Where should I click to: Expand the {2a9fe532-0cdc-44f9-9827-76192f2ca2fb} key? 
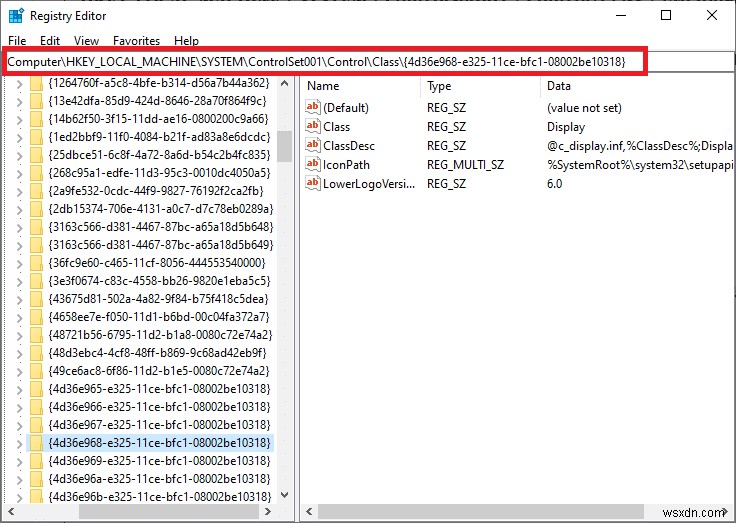point(19,192)
